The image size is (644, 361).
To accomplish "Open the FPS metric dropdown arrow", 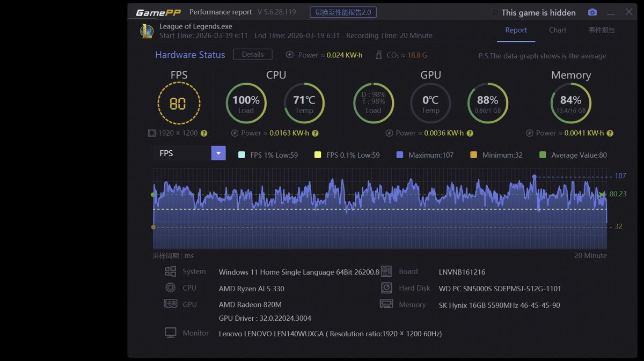I will (x=218, y=153).
